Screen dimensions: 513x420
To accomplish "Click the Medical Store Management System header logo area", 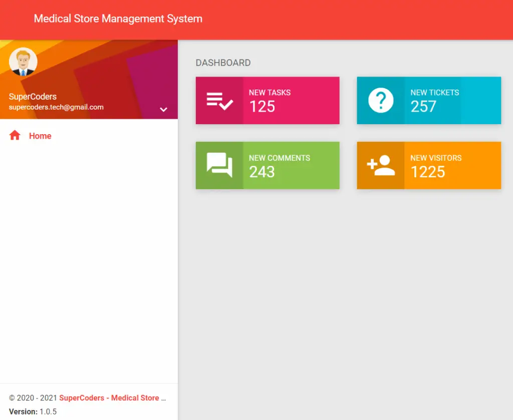I will coord(118,19).
